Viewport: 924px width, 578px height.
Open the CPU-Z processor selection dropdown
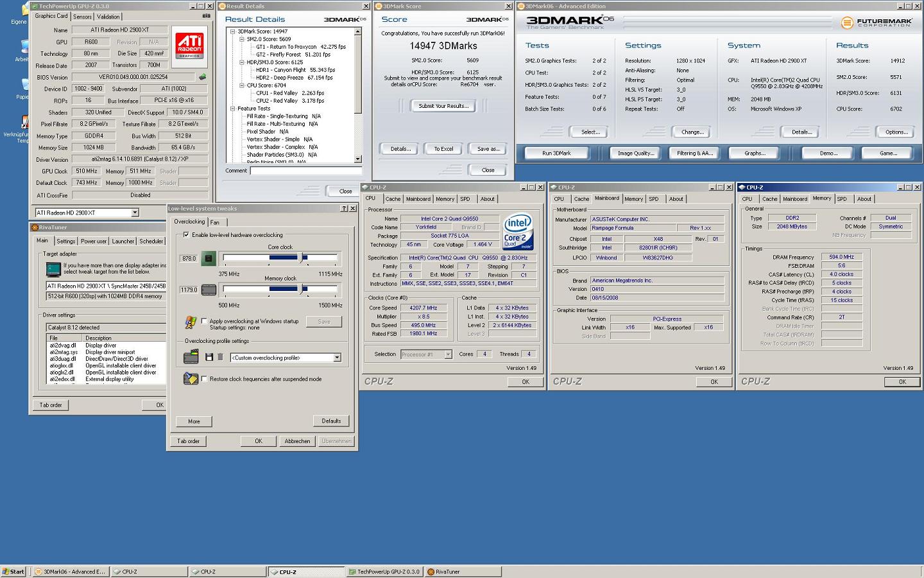[448, 355]
